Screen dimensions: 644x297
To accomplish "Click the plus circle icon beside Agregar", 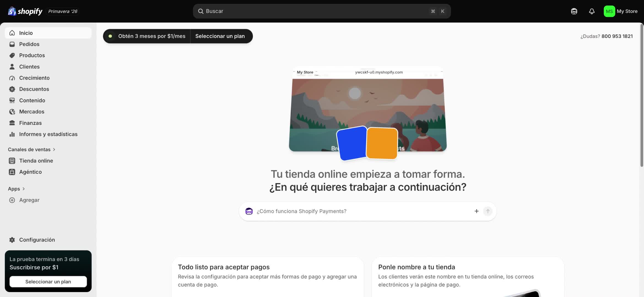I will 12,200.
